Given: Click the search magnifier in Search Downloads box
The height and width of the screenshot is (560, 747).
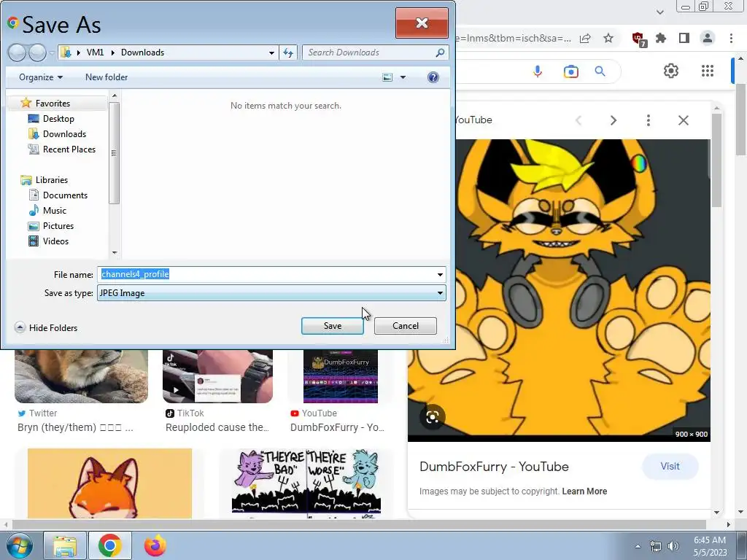Looking at the screenshot, I should (440, 52).
